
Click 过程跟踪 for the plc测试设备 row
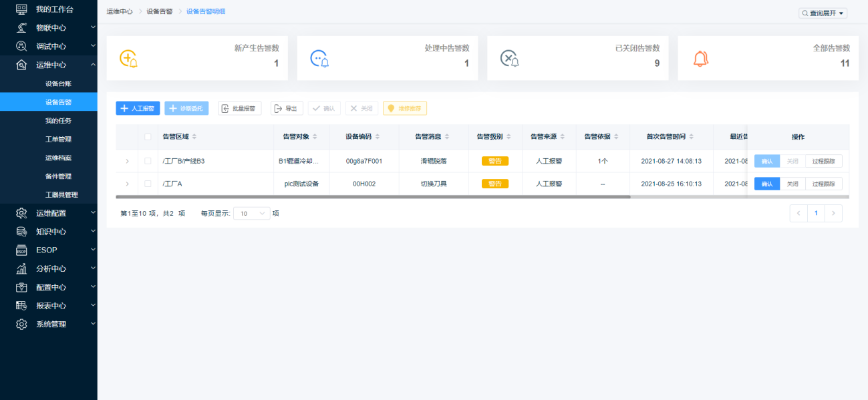click(823, 184)
